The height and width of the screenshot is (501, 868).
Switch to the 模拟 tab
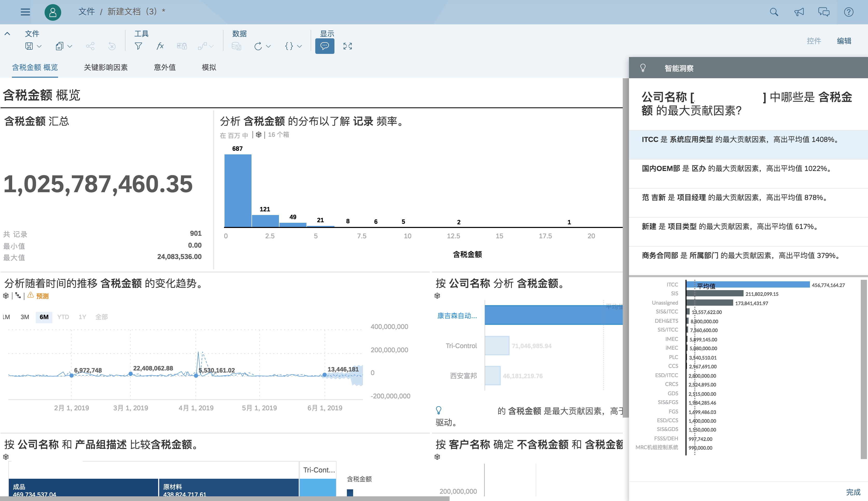tap(209, 67)
